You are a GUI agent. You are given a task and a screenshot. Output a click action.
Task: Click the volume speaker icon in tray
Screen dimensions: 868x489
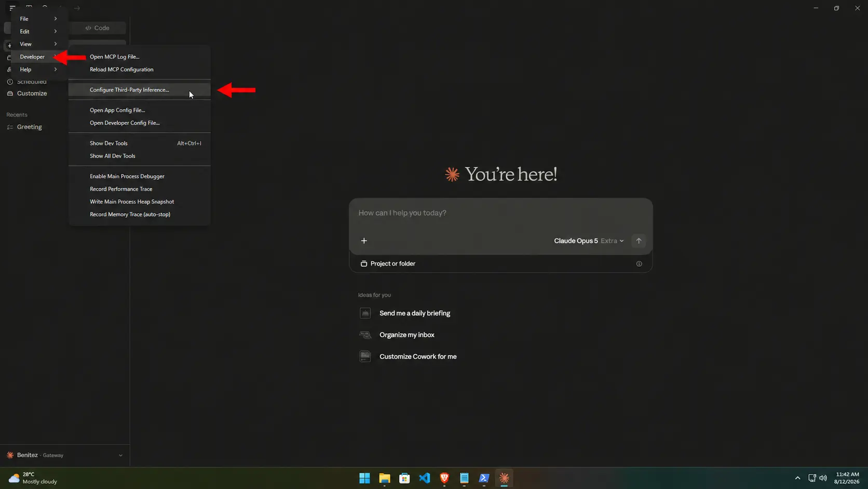tap(823, 478)
